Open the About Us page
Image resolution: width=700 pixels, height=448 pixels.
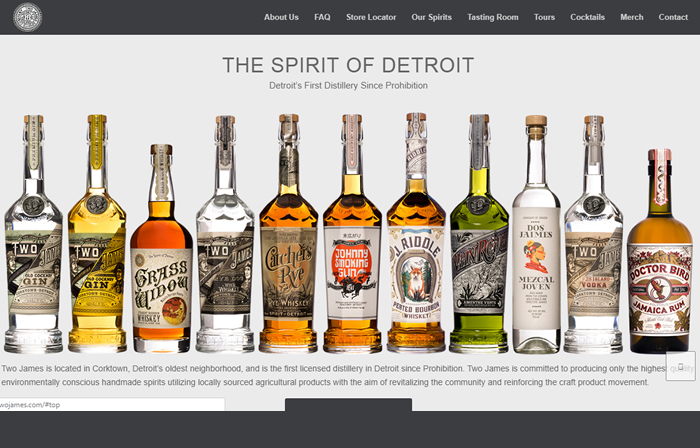tap(281, 17)
